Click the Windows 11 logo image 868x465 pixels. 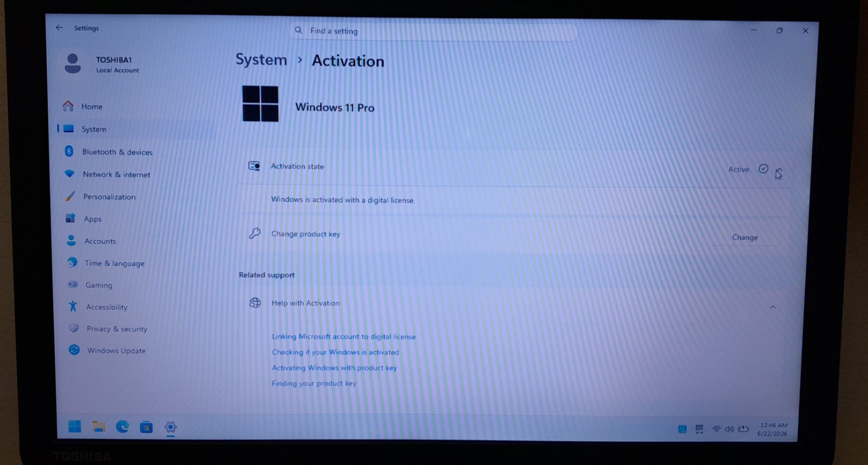point(260,104)
